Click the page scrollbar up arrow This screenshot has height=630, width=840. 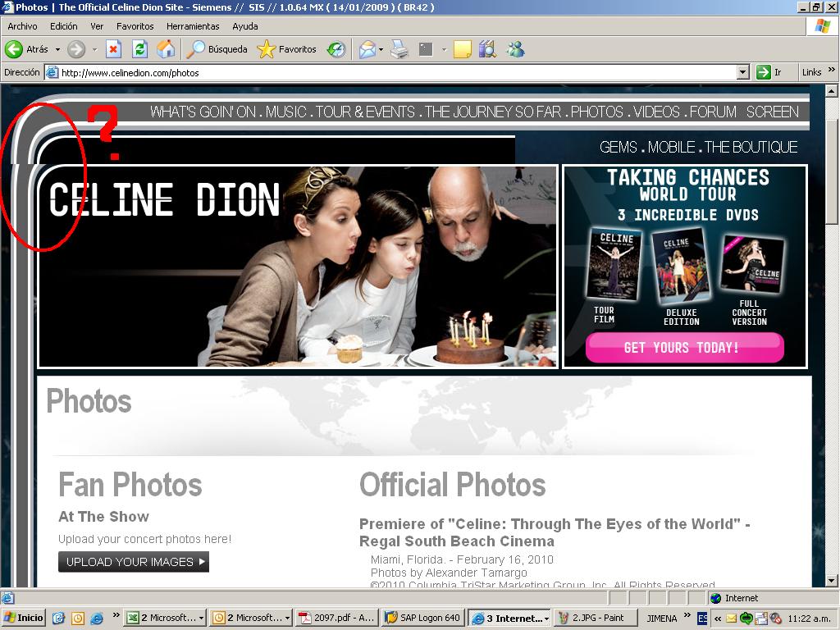832,91
